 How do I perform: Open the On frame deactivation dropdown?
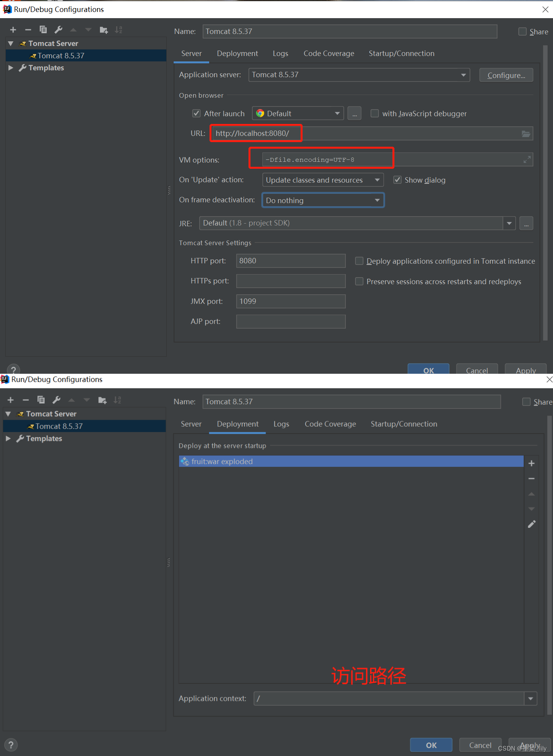pos(323,200)
